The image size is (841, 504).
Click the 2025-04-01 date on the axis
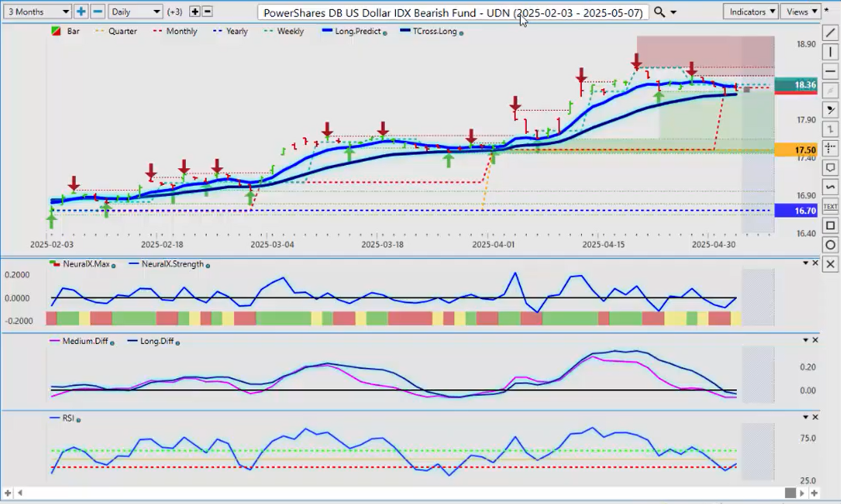click(493, 244)
